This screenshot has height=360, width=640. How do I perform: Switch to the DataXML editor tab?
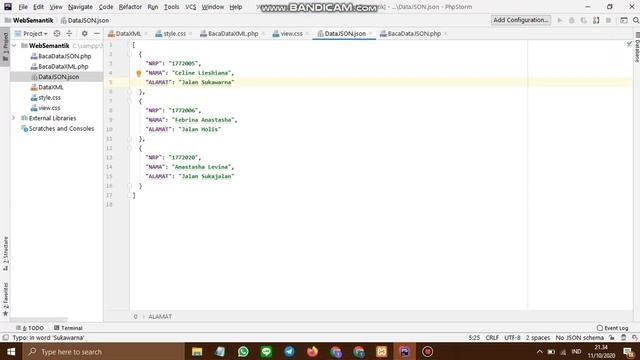pos(128,33)
